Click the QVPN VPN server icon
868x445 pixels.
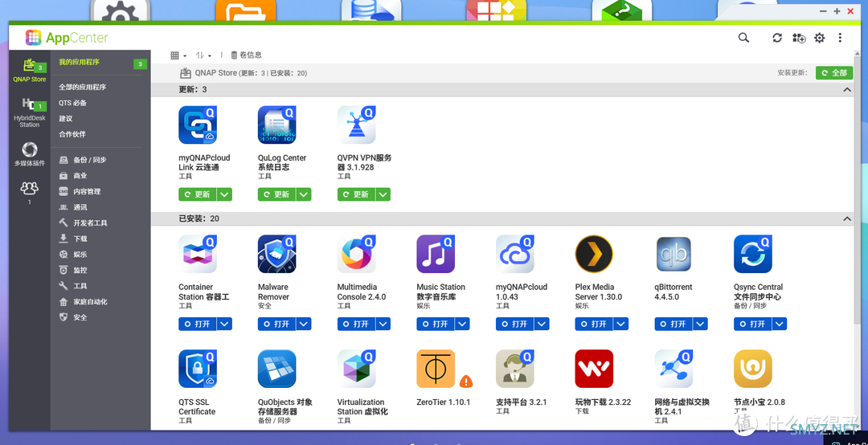pos(357,125)
